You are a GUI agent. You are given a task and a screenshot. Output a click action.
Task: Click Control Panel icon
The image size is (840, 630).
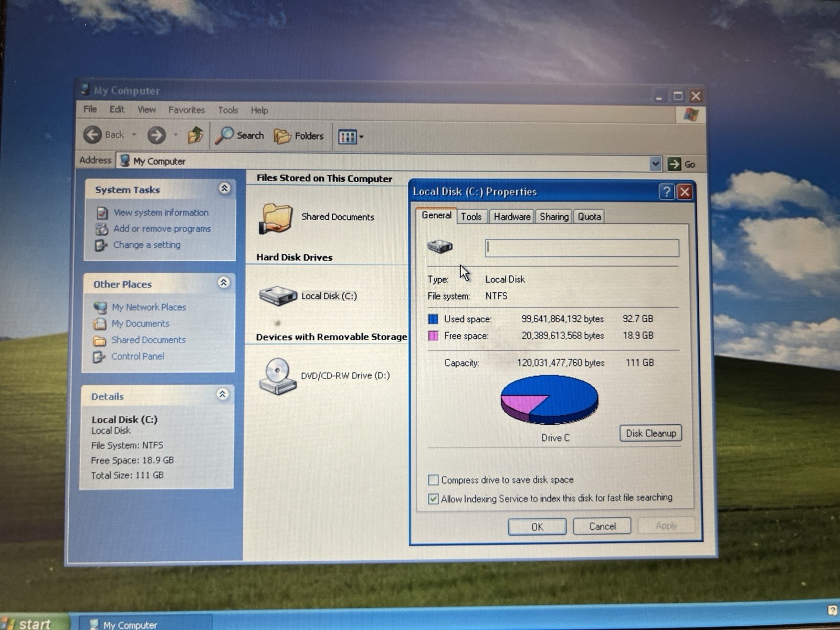click(99, 357)
